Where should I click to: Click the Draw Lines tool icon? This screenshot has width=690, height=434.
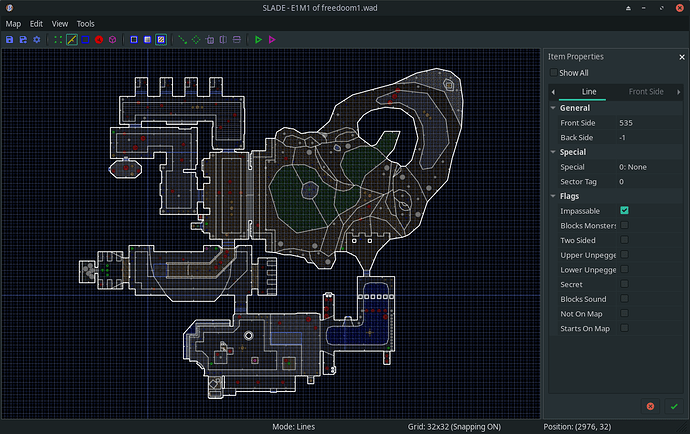182,39
